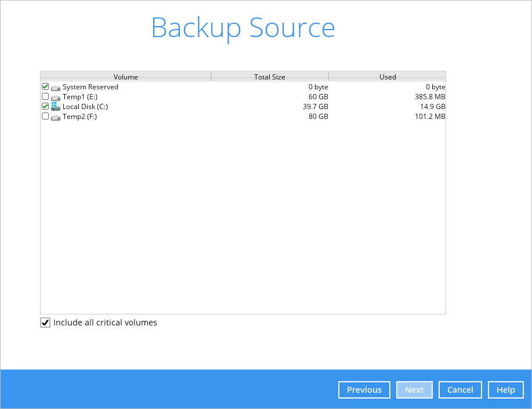This screenshot has height=409, width=532.
Task: Enable the Temp2 (F:) volume checkbox
Action: pyautogui.click(x=45, y=116)
